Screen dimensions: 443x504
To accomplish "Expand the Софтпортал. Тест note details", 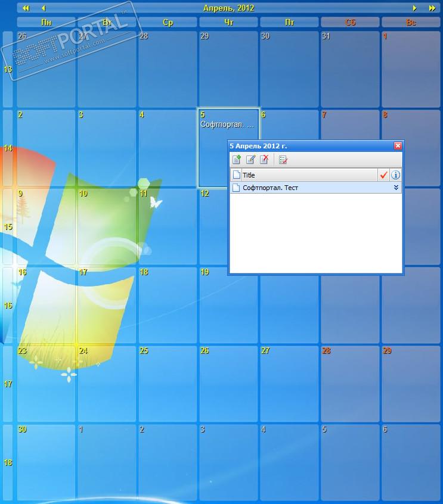I will pyautogui.click(x=396, y=188).
